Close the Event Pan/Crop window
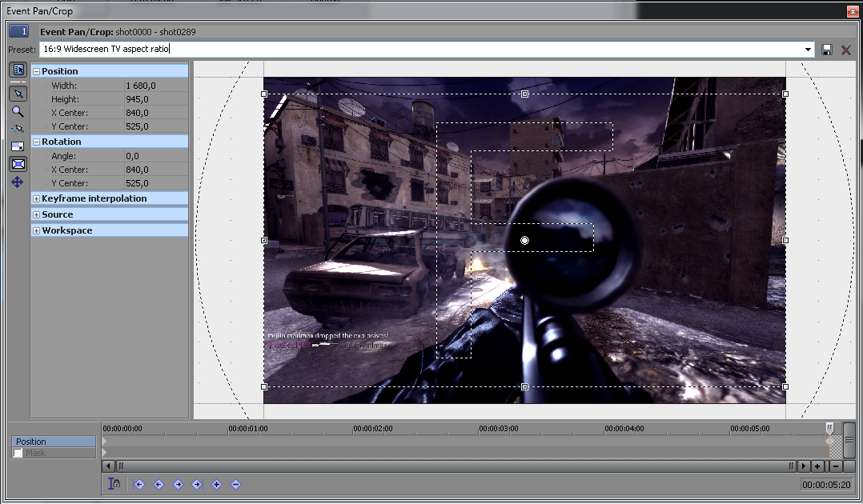 (x=851, y=11)
